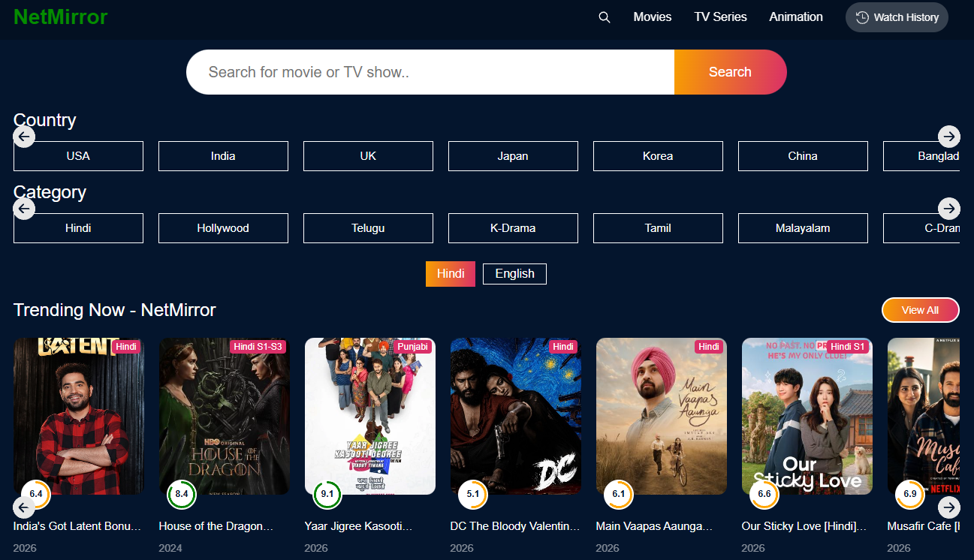Viewport: 974px width, 560px height.
Task: Click the 8.4 rating circle on House of the Dragon
Action: click(182, 494)
